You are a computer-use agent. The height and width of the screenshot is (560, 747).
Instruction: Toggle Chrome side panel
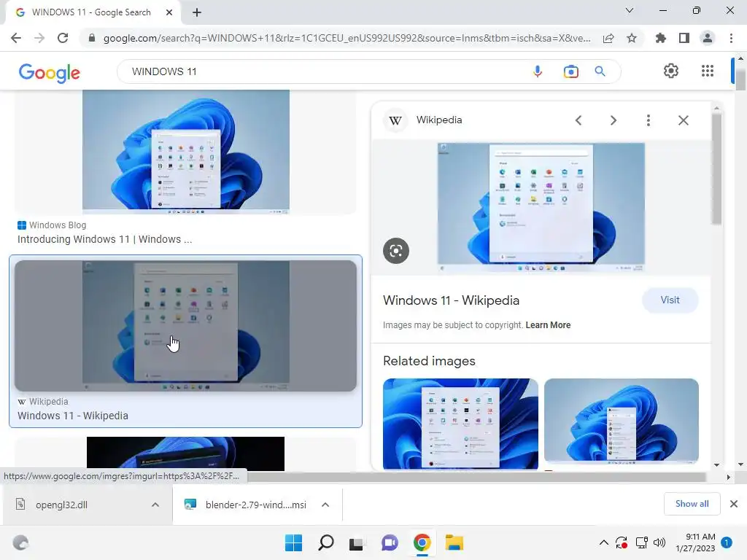coord(684,38)
